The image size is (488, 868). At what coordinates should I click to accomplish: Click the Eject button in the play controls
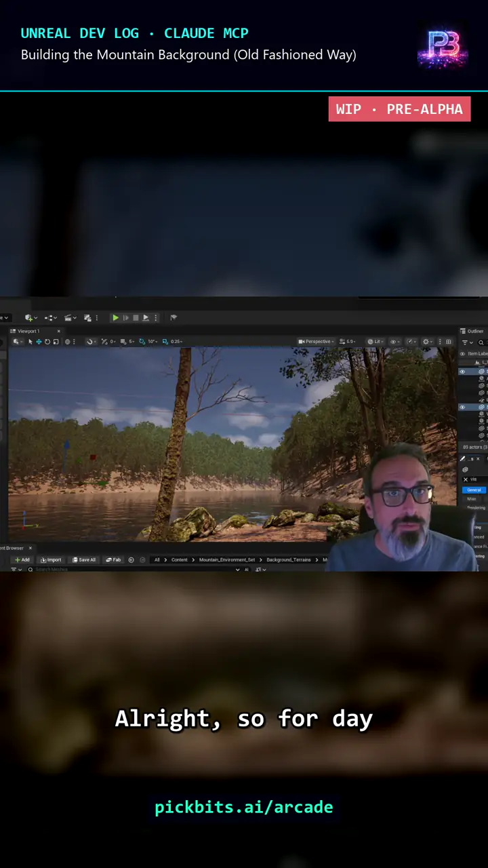point(146,317)
